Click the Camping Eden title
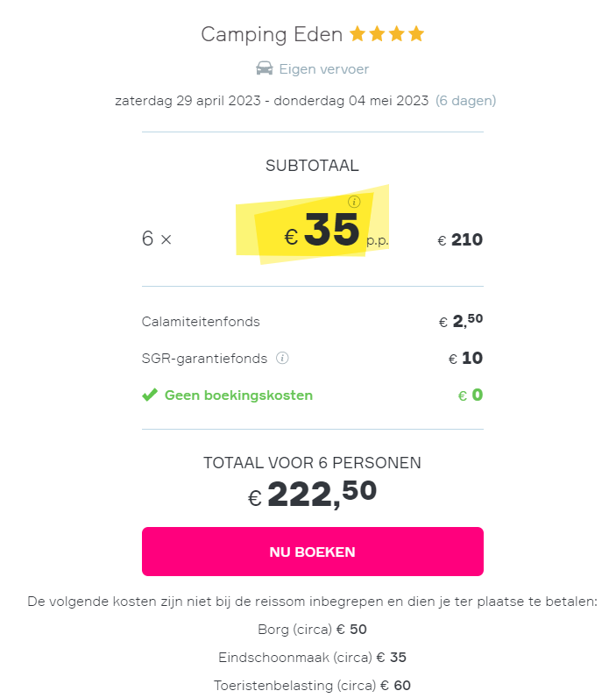The height and width of the screenshot is (698, 616). coord(272,34)
